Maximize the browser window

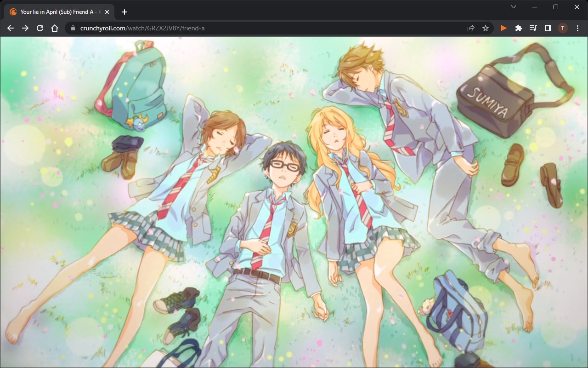[x=556, y=7]
